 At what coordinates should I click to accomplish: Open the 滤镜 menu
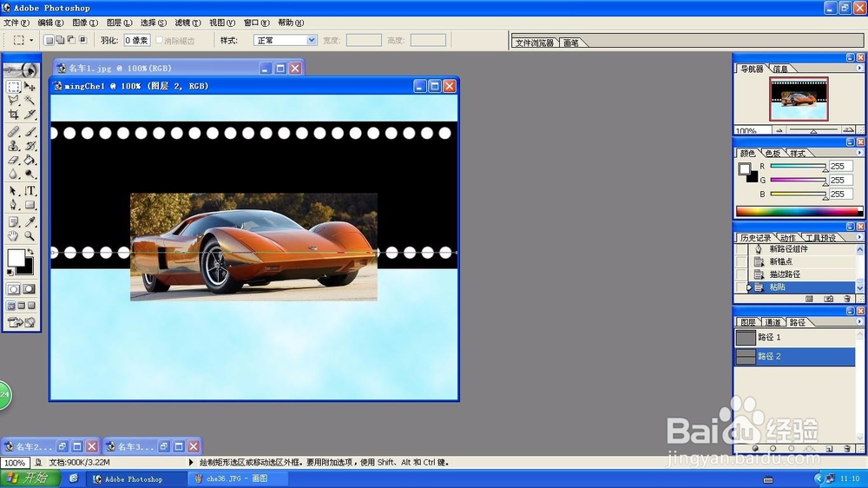pos(187,23)
